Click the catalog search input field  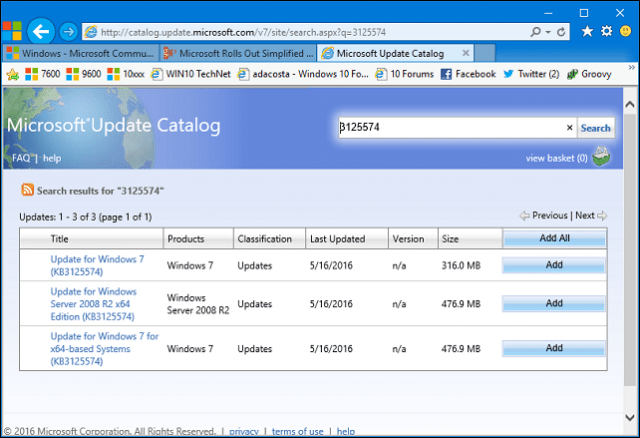tap(451, 128)
